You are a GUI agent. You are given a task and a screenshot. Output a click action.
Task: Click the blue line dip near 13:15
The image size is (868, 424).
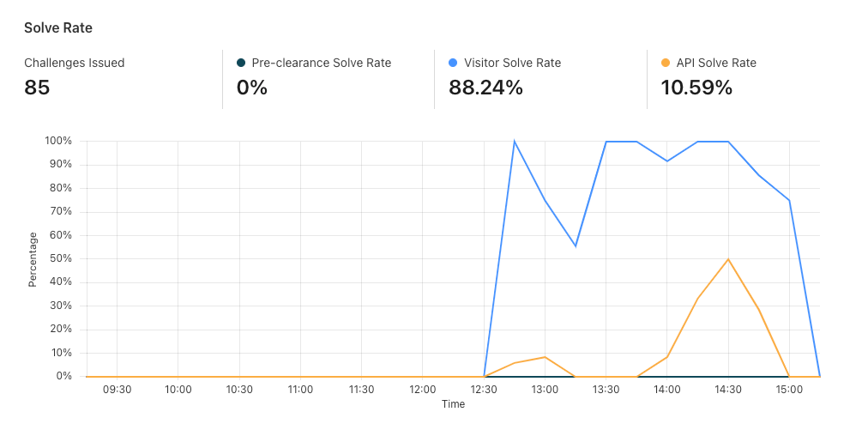pos(576,245)
